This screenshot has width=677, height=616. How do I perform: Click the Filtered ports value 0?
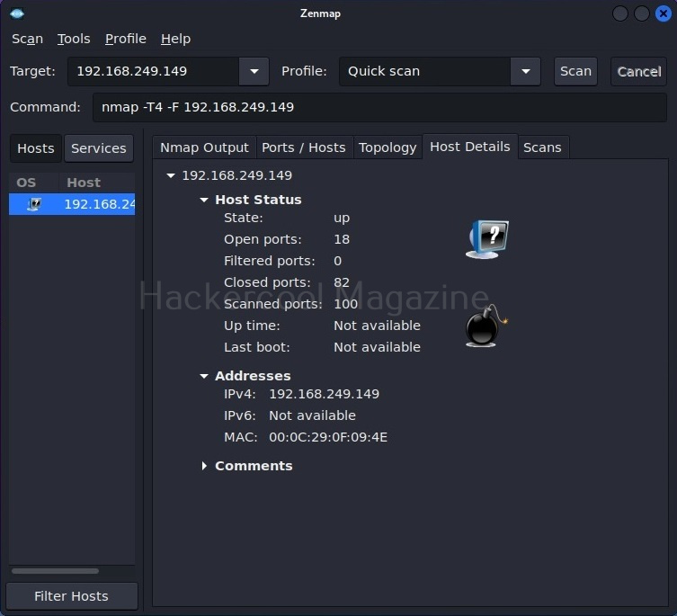pos(338,261)
